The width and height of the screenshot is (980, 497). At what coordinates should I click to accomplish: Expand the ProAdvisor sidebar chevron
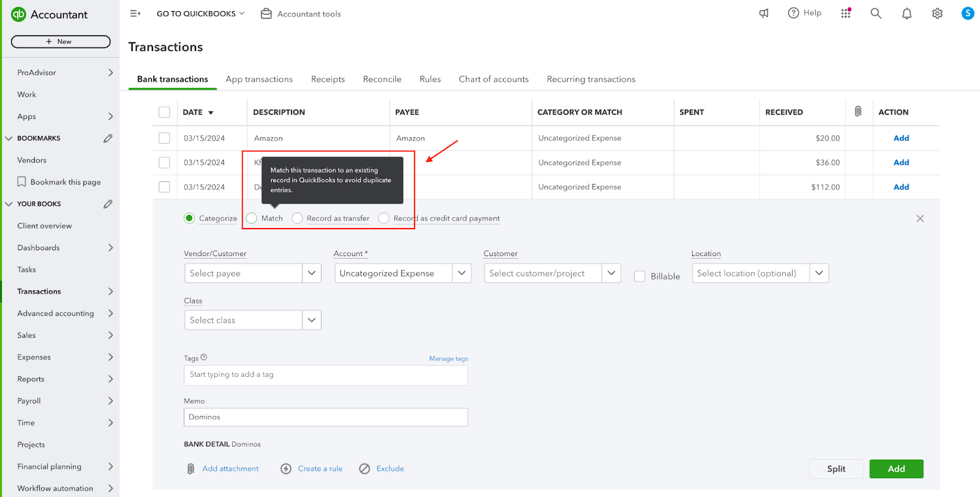(110, 72)
